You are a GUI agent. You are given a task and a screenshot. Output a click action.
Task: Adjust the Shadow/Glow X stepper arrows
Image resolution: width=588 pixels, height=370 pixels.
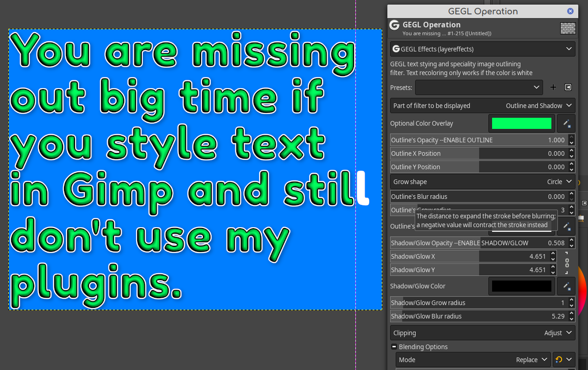click(x=553, y=256)
